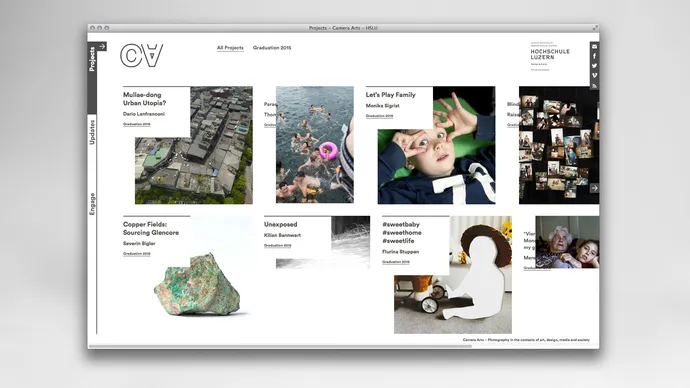This screenshot has width=690, height=388.
Task: Click the Camera Arts footer tagline
Action: 526,340
